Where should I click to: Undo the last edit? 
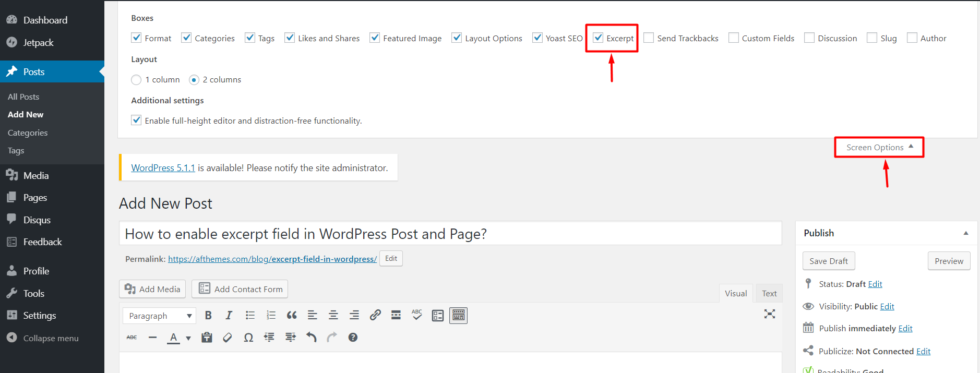pos(312,338)
